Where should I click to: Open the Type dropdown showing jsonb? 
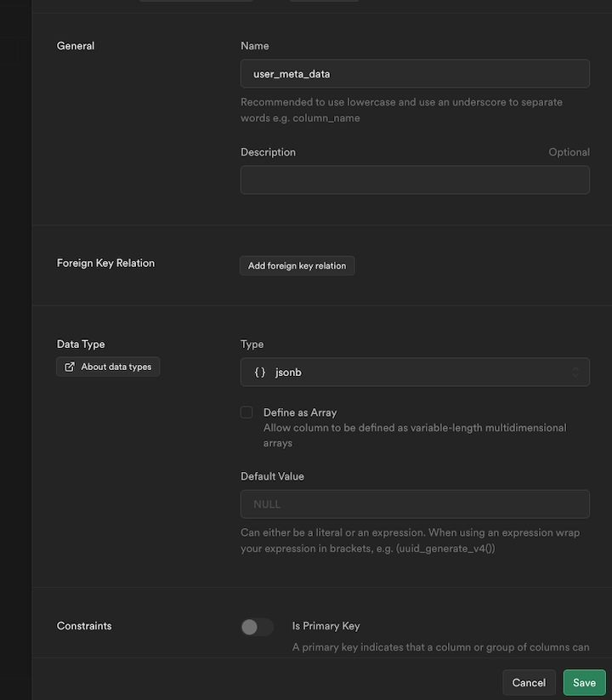[x=415, y=372]
